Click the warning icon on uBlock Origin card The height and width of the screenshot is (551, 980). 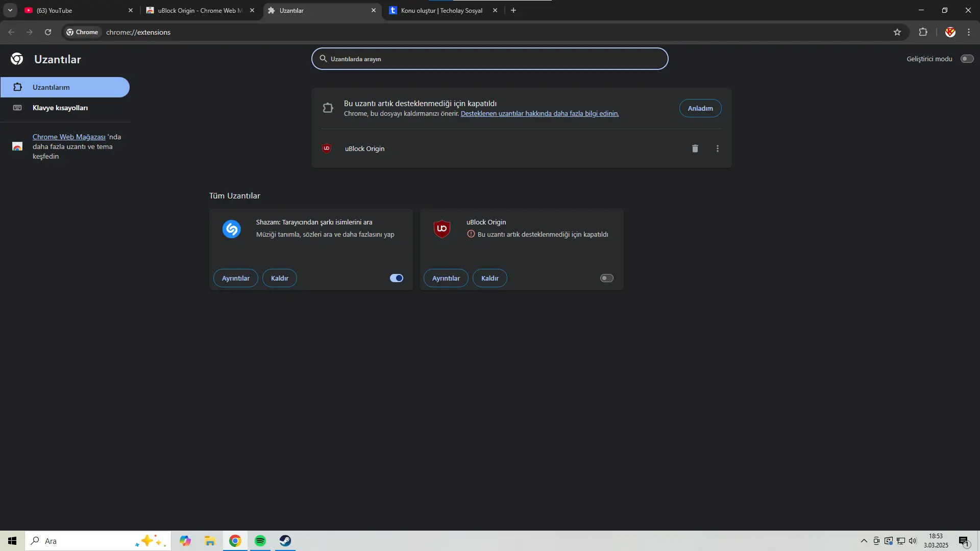(471, 234)
